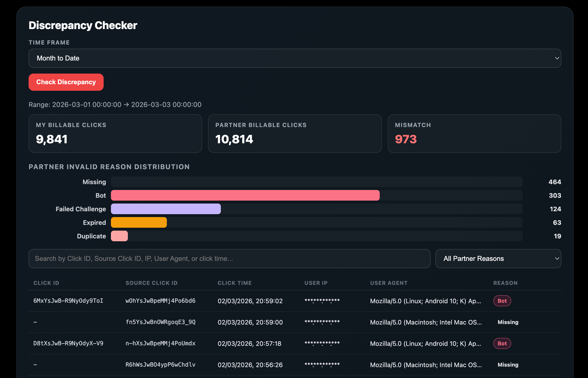Click the Bot badge next to D8tXsJwB row
This screenshot has height=378, width=588.
(x=502, y=343)
